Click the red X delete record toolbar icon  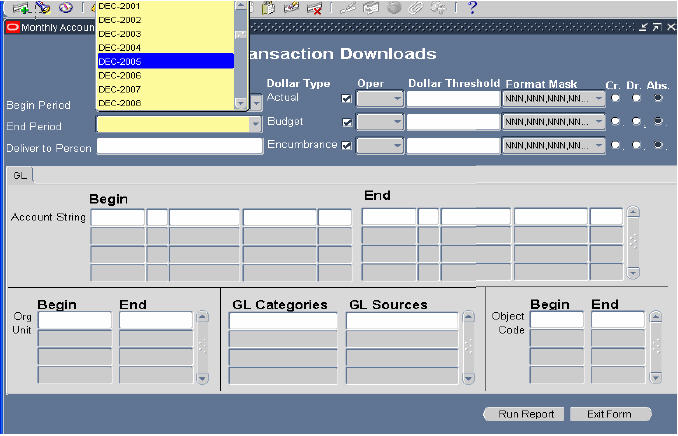tap(314, 8)
